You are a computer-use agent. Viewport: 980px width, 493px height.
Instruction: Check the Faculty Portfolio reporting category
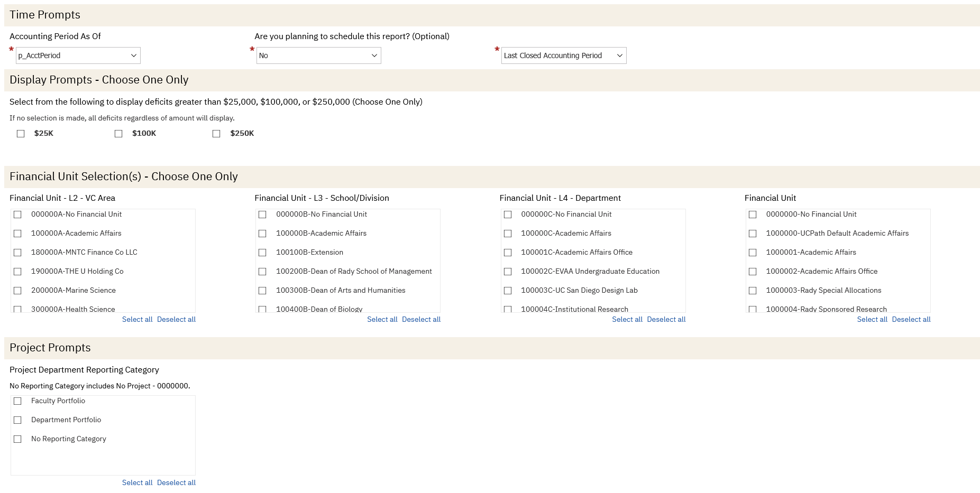click(17, 401)
